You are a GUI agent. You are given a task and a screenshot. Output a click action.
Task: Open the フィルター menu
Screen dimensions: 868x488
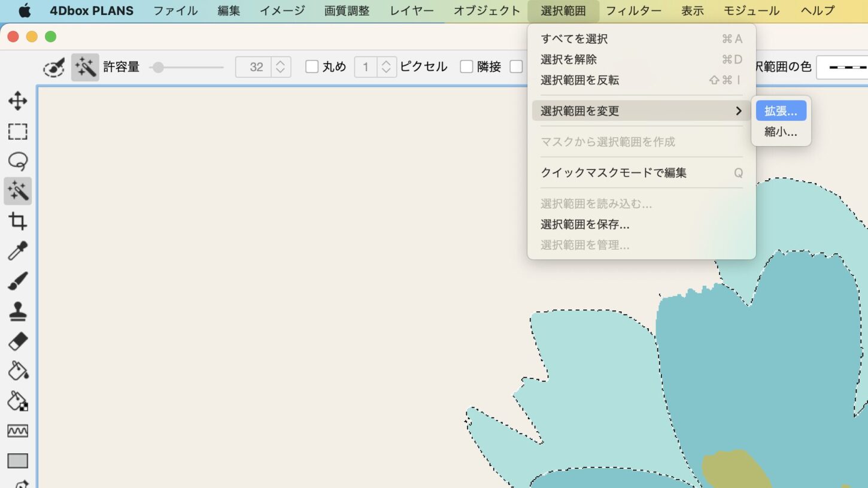point(633,11)
